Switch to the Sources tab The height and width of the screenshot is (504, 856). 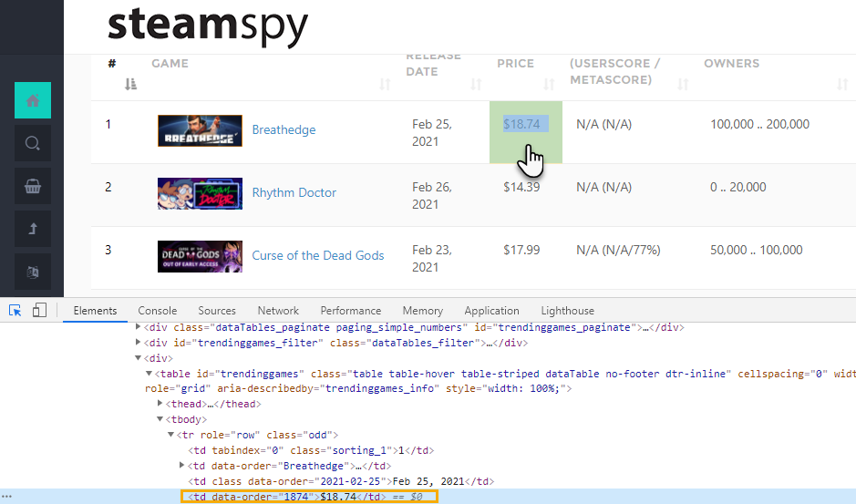coord(217,311)
